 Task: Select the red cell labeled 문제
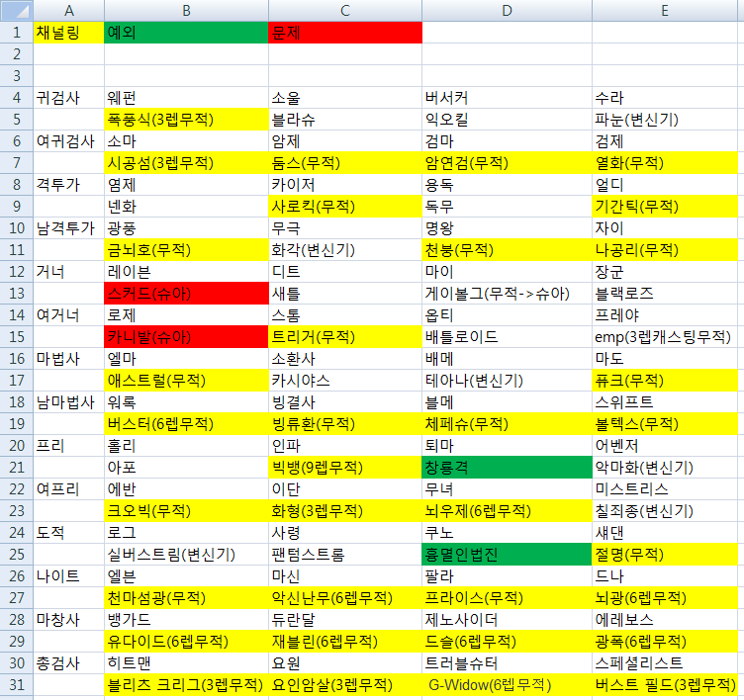click(344, 32)
